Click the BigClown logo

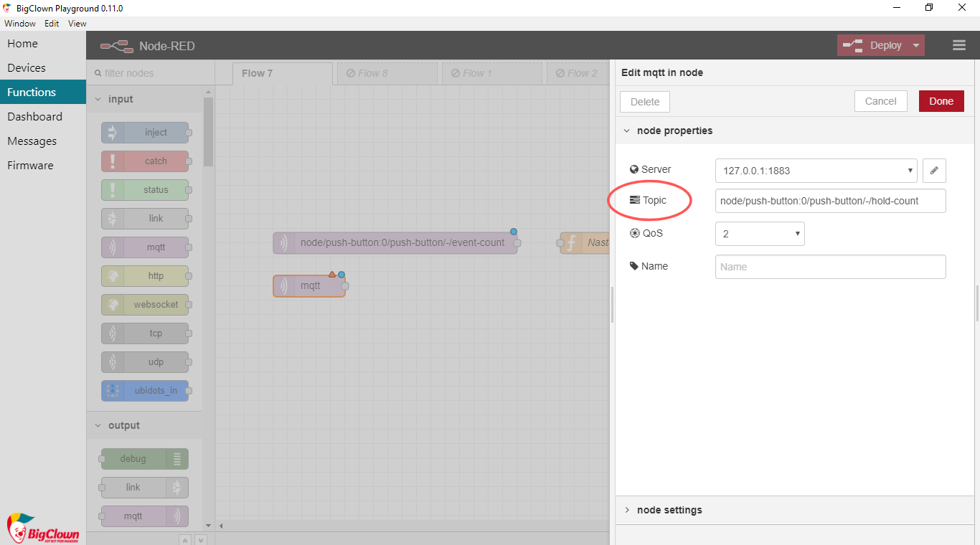42,529
